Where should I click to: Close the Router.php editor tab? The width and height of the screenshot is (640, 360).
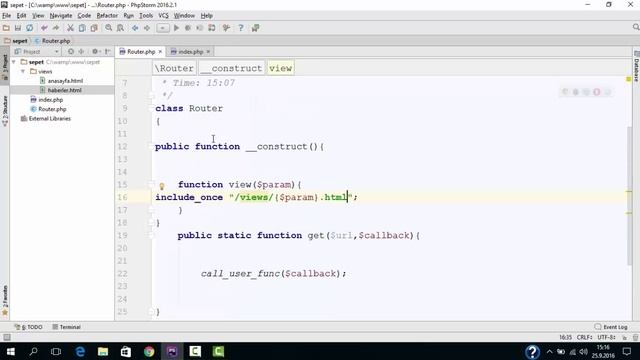[x=160, y=51]
